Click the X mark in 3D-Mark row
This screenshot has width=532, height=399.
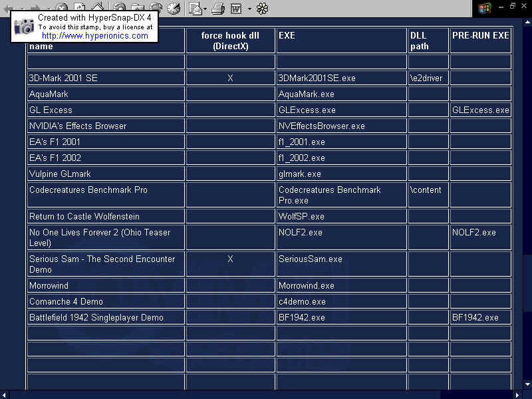(230, 78)
